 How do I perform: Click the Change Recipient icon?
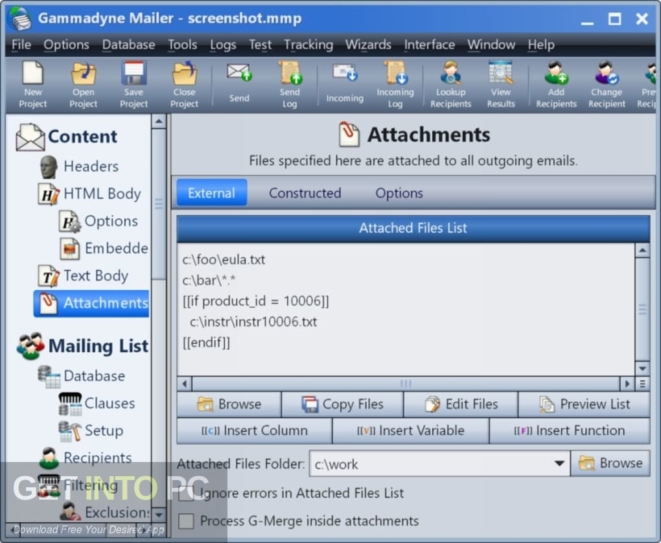pyautogui.click(x=607, y=73)
